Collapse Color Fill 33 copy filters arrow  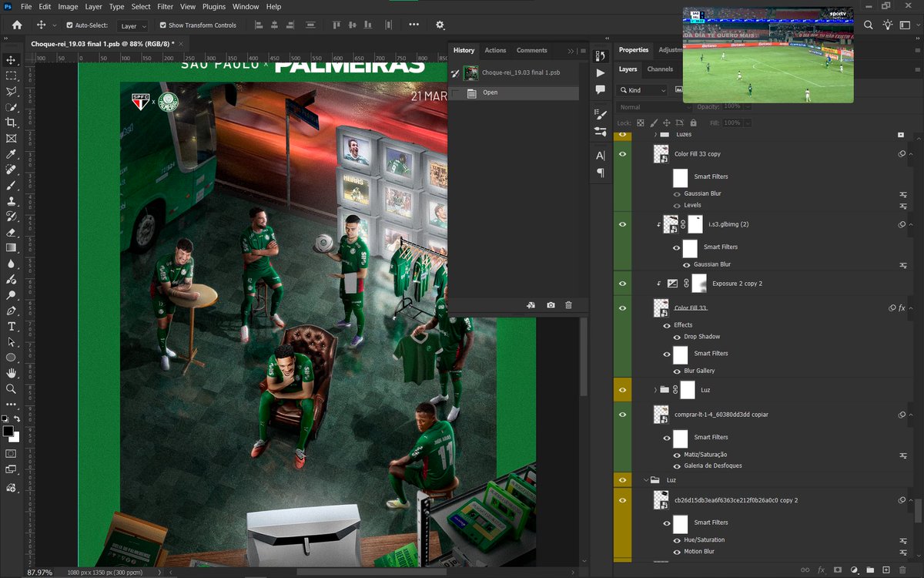(x=910, y=154)
